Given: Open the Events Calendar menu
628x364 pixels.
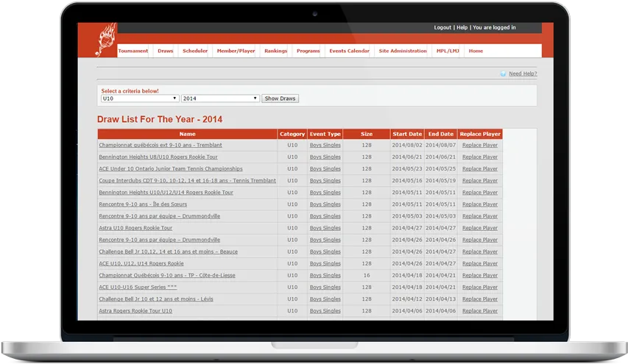Looking at the screenshot, I should click(349, 51).
